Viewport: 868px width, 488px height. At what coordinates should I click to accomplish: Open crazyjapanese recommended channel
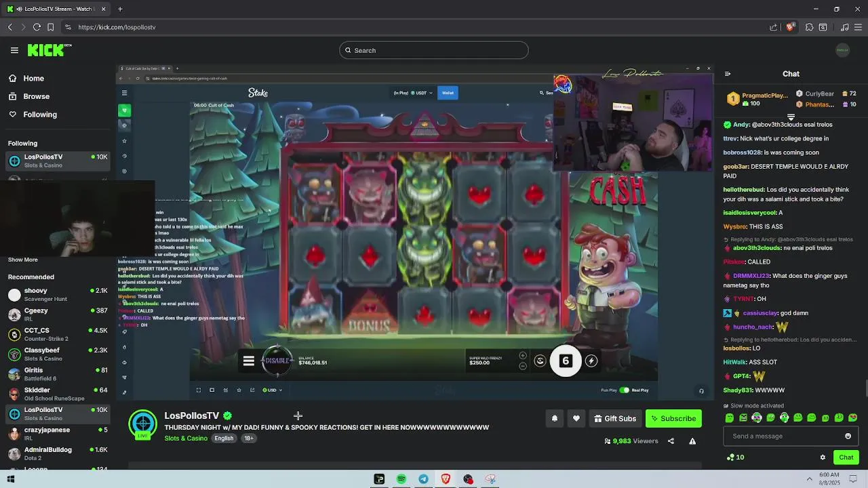point(57,433)
